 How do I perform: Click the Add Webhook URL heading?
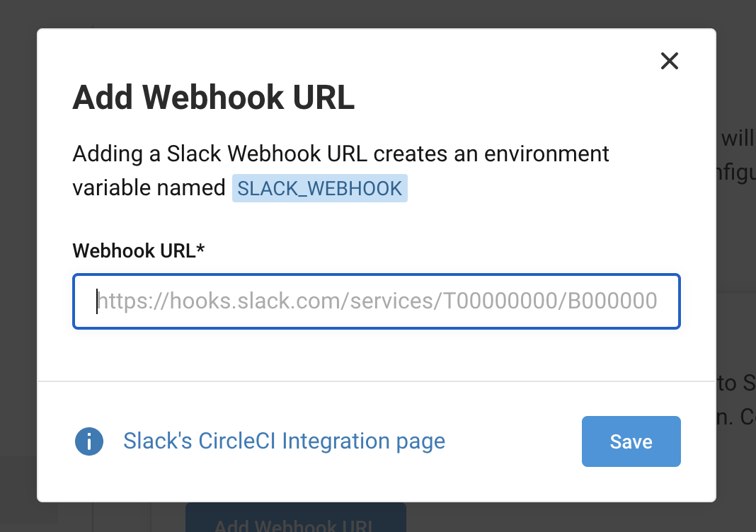click(213, 97)
